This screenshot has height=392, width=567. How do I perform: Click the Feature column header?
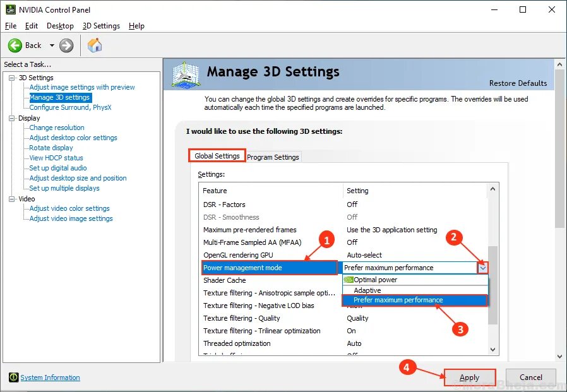pyautogui.click(x=271, y=191)
